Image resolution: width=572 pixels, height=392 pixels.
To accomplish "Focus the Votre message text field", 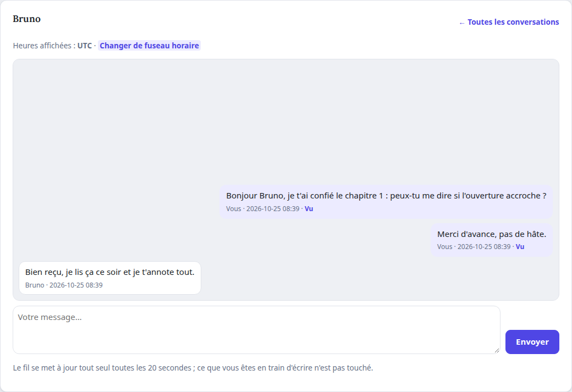I will click(x=256, y=330).
